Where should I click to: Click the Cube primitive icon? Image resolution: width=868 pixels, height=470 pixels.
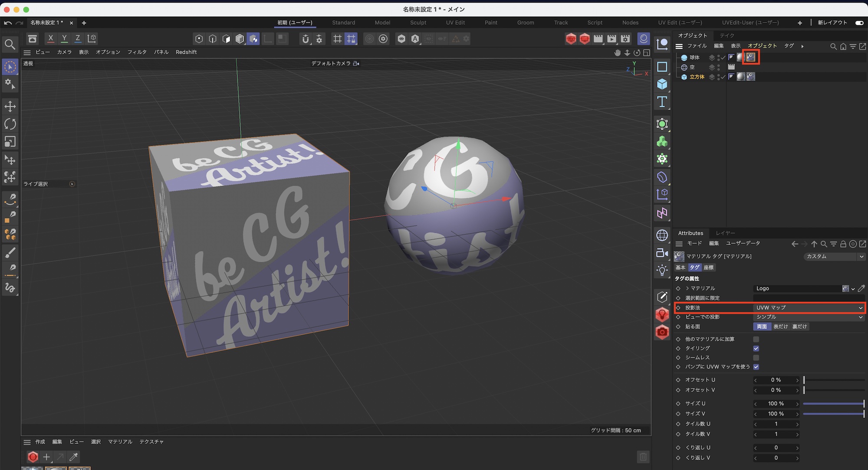[662, 84]
